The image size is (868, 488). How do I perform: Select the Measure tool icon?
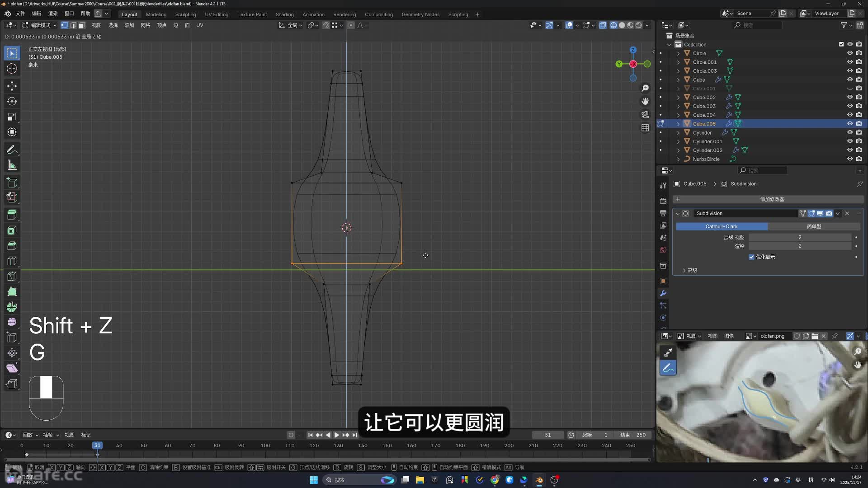click(x=12, y=165)
